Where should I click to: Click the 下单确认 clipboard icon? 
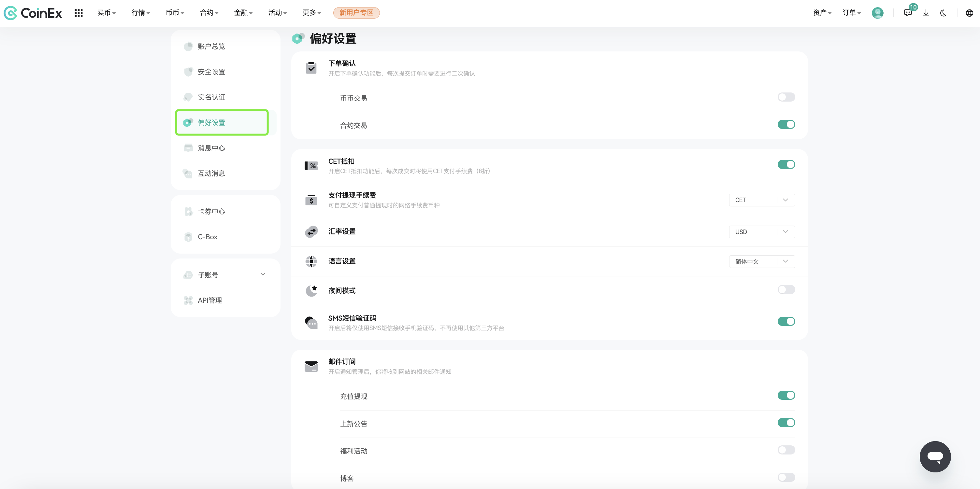click(x=311, y=68)
